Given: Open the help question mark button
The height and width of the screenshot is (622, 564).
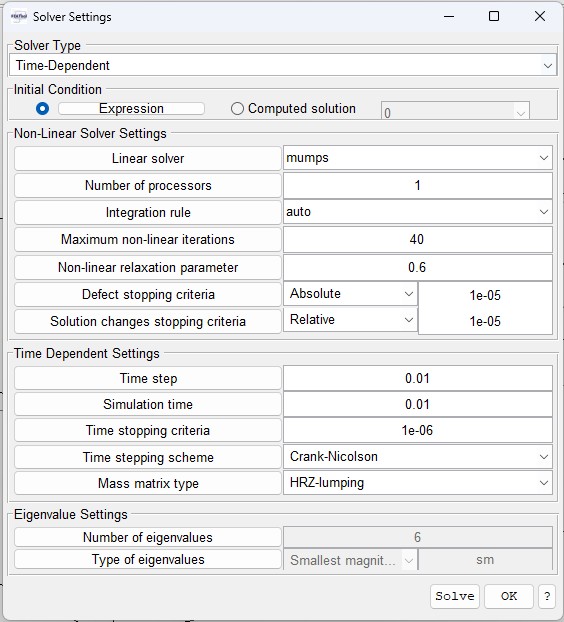Looking at the screenshot, I should tap(547, 596).
